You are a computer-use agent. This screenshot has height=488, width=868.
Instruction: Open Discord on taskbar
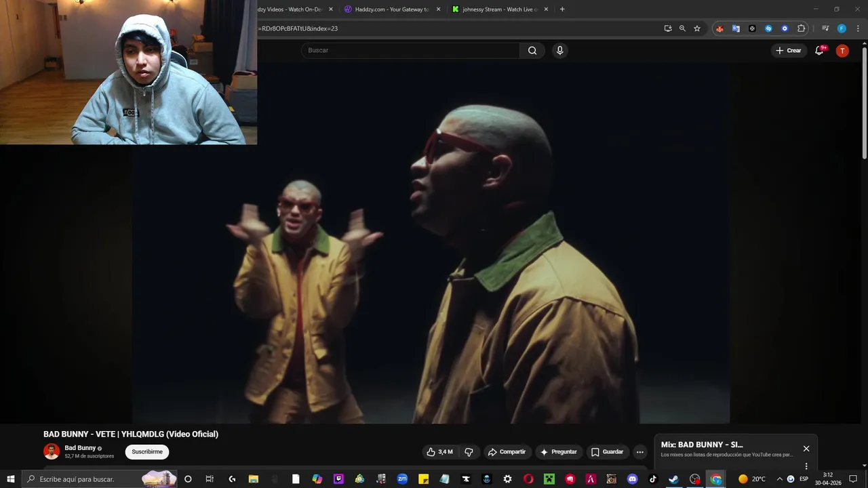tap(633, 479)
